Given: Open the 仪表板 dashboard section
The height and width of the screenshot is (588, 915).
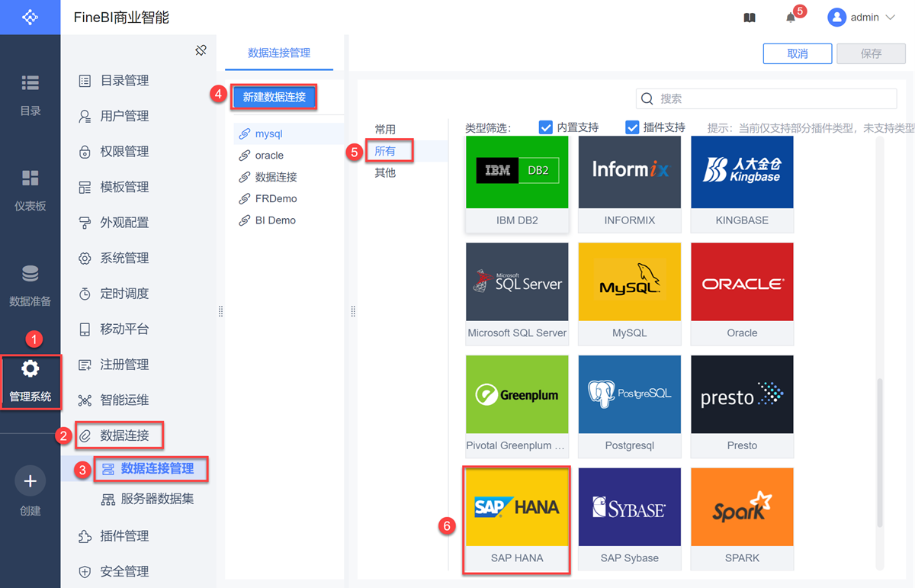Looking at the screenshot, I should point(30,190).
